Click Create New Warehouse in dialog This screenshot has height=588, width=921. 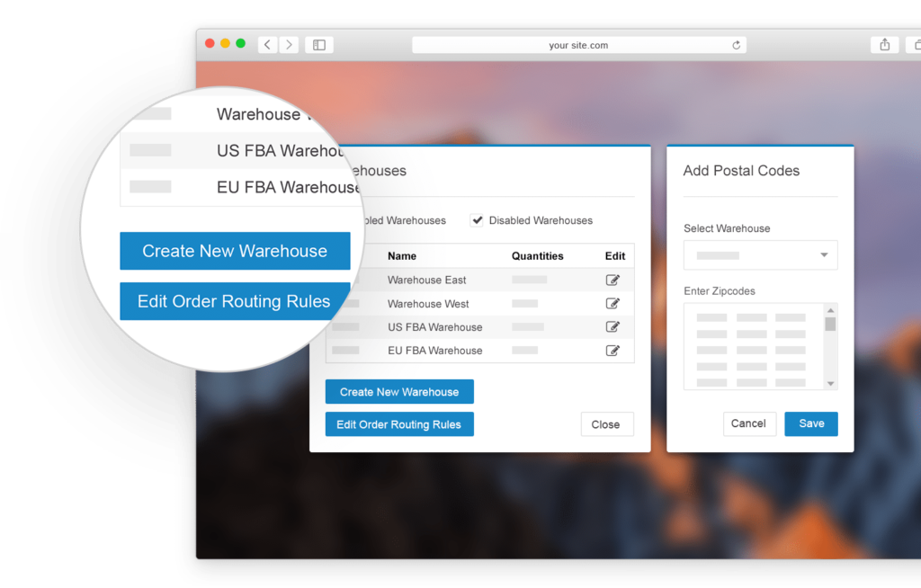pyautogui.click(x=399, y=392)
